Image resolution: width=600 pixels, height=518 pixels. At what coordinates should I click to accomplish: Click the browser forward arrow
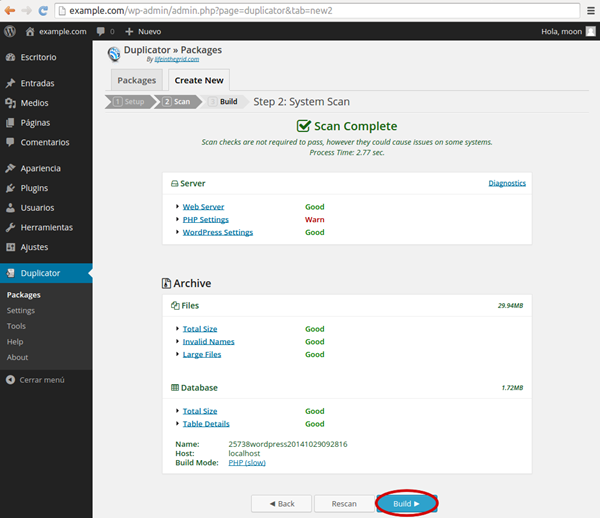pyautogui.click(x=26, y=11)
